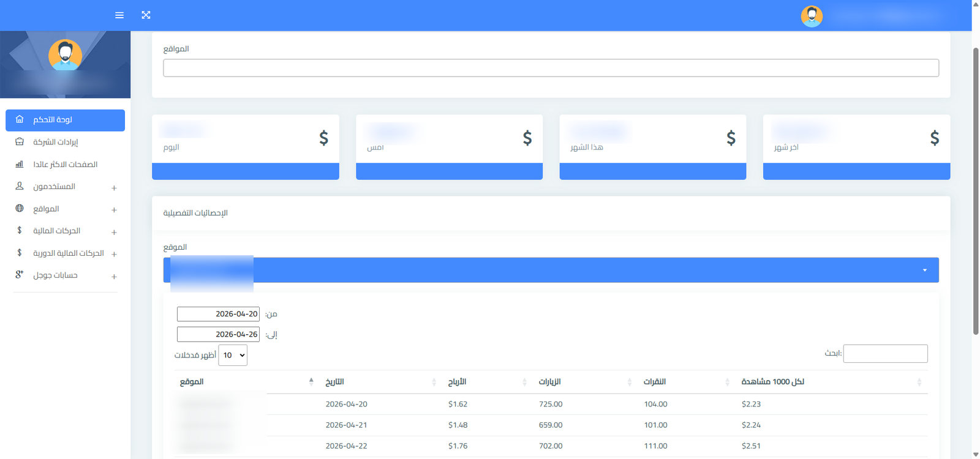Click the ابحث search box
The height and width of the screenshot is (459, 980).
click(x=885, y=354)
